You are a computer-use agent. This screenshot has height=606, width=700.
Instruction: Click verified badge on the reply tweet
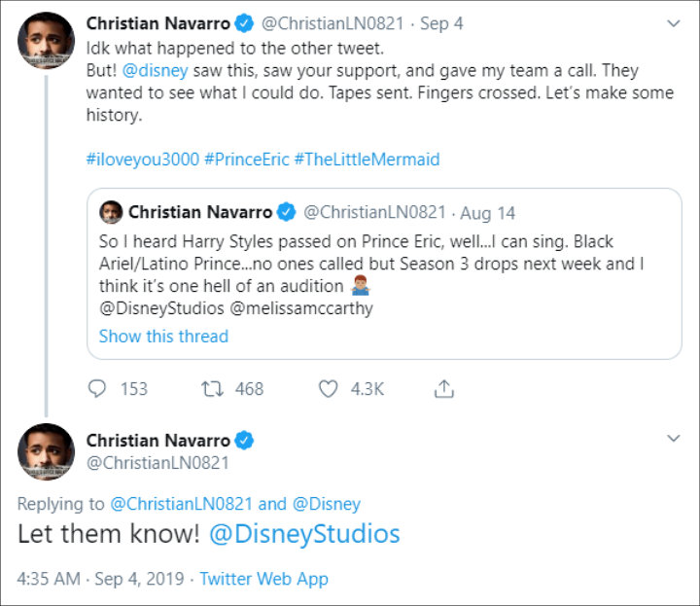click(244, 441)
